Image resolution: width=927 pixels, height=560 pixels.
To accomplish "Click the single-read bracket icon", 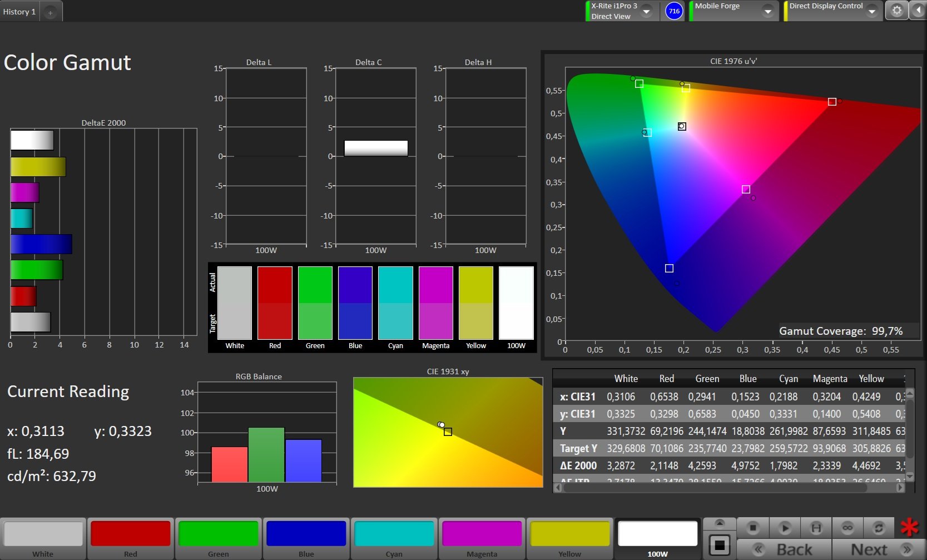I will pos(816,527).
